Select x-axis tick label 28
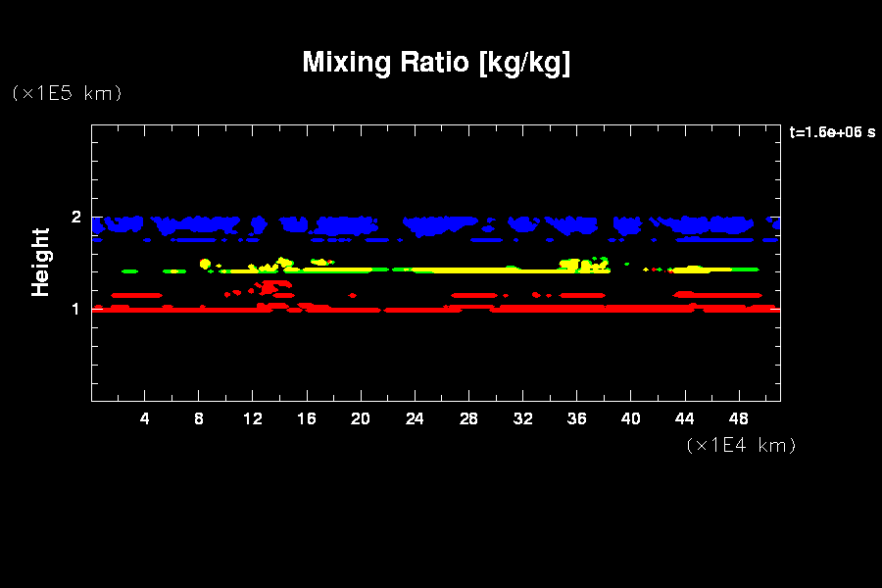 pyautogui.click(x=468, y=418)
